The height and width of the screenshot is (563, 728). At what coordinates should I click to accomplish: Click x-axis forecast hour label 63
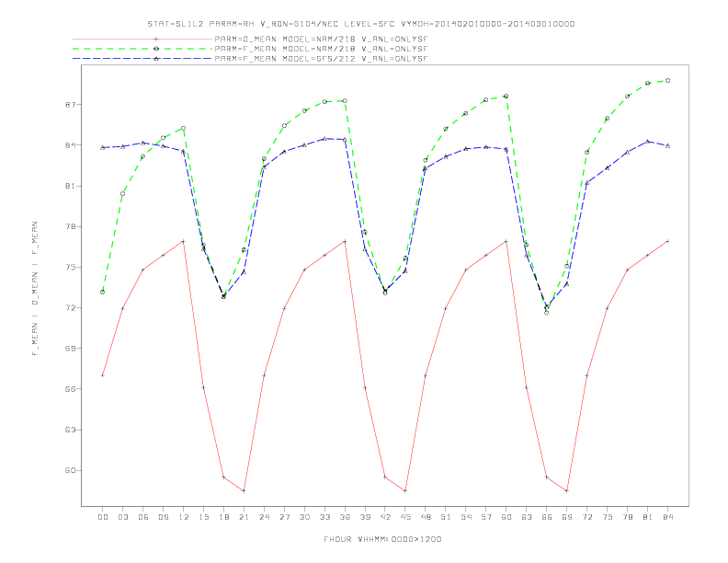(x=527, y=517)
